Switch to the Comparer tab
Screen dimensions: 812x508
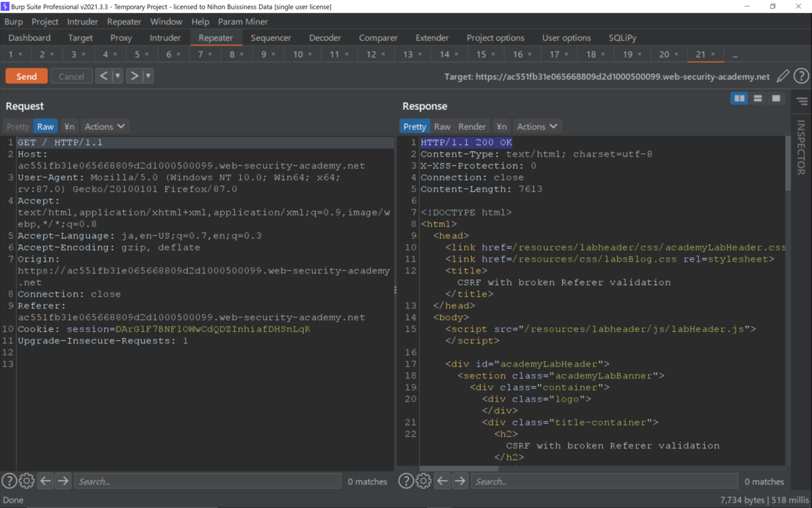click(378, 38)
